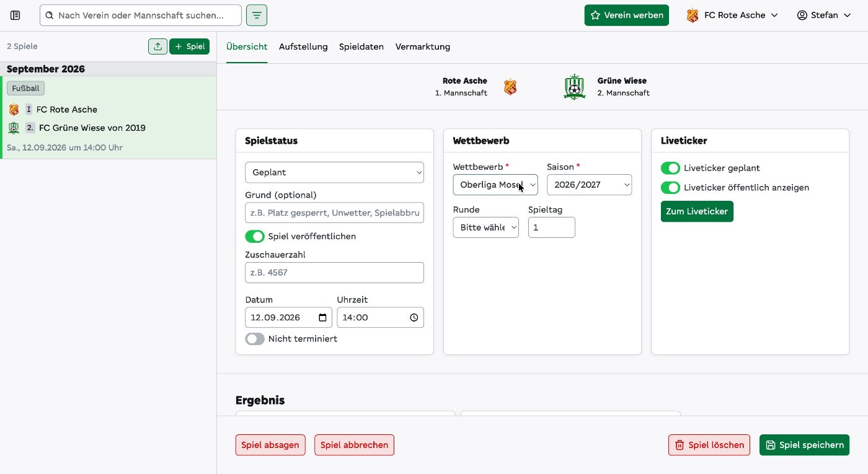Open the Runde dropdown
This screenshot has height=474, width=868.
point(486,227)
